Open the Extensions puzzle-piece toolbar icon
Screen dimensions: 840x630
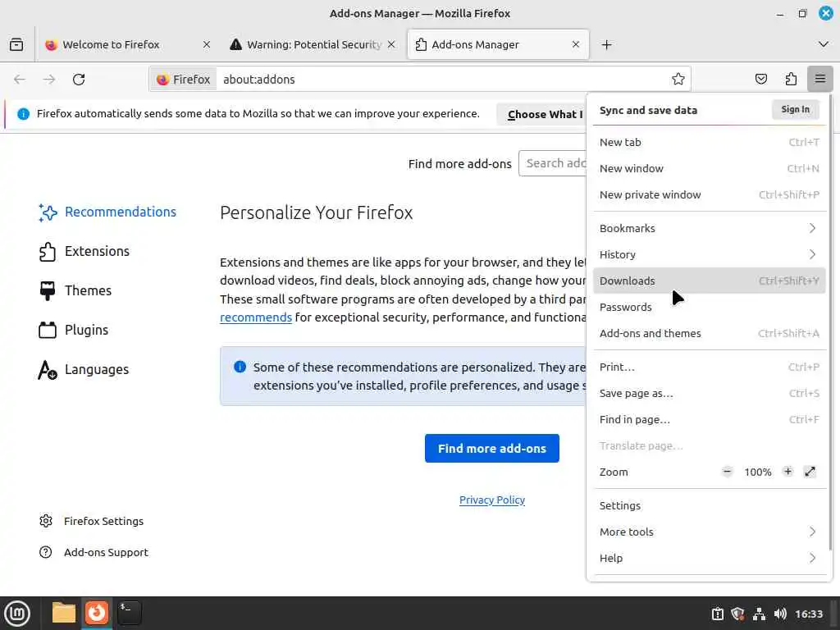coord(791,80)
